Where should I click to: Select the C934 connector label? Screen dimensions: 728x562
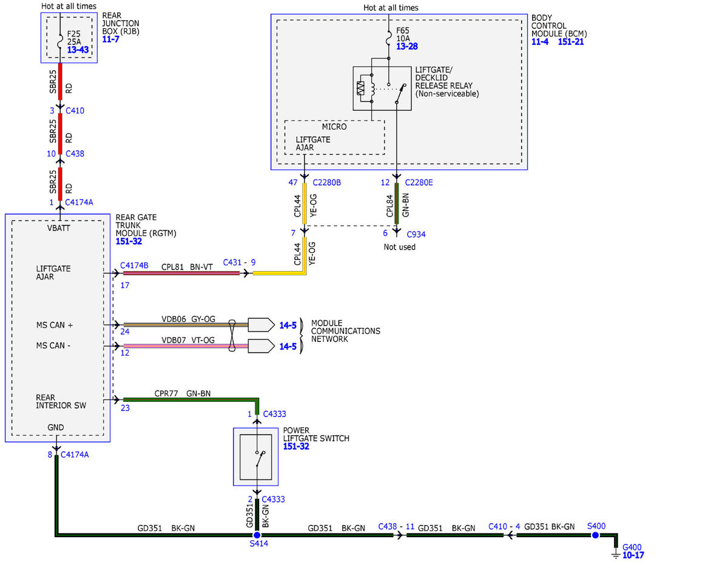point(416,233)
